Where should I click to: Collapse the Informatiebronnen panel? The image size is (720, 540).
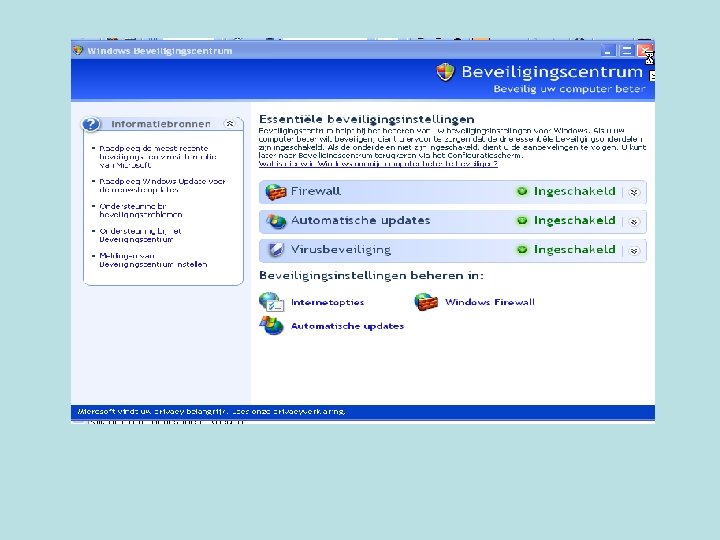229,124
